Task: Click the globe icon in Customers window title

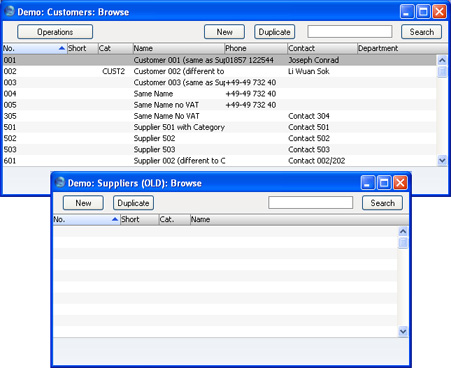Action: (10, 11)
